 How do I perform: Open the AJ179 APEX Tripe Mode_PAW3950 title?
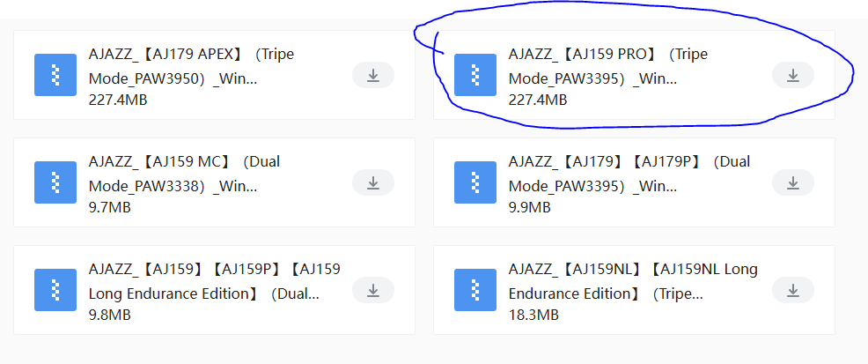pyautogui.click(x=191, y=66)
